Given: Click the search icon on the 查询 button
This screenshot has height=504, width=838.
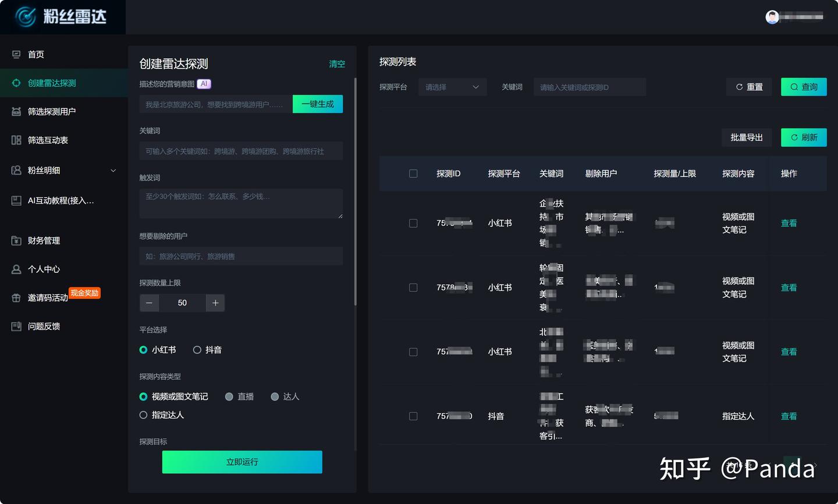Looking at the screenshot, I should pyautogui.click(x=794, y=87).
